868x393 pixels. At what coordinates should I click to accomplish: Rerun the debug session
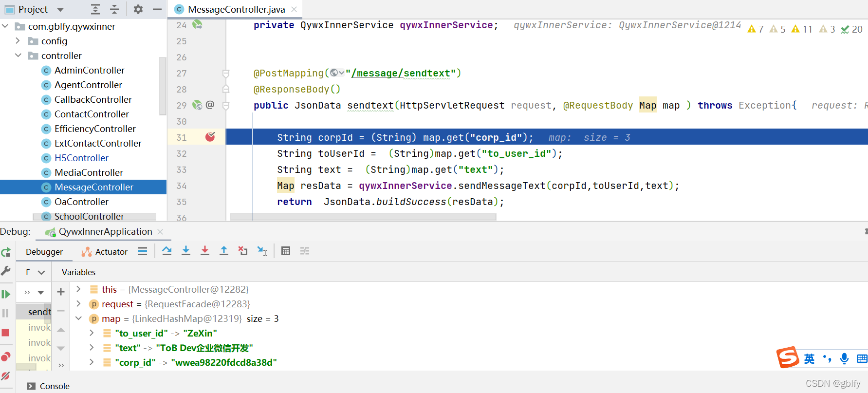(x=6, y=252)
